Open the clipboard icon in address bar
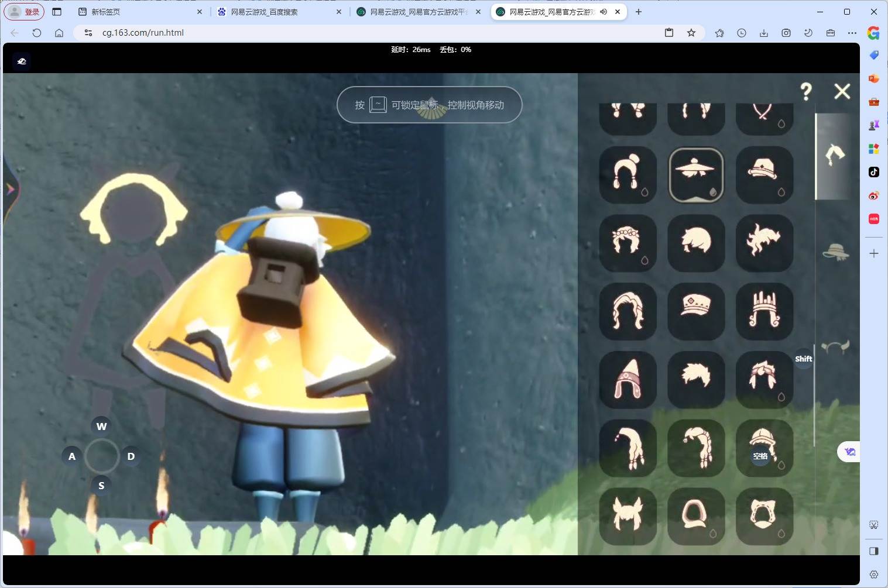Image resolution: width=888 pixels, height=588 pixels. 669,33
